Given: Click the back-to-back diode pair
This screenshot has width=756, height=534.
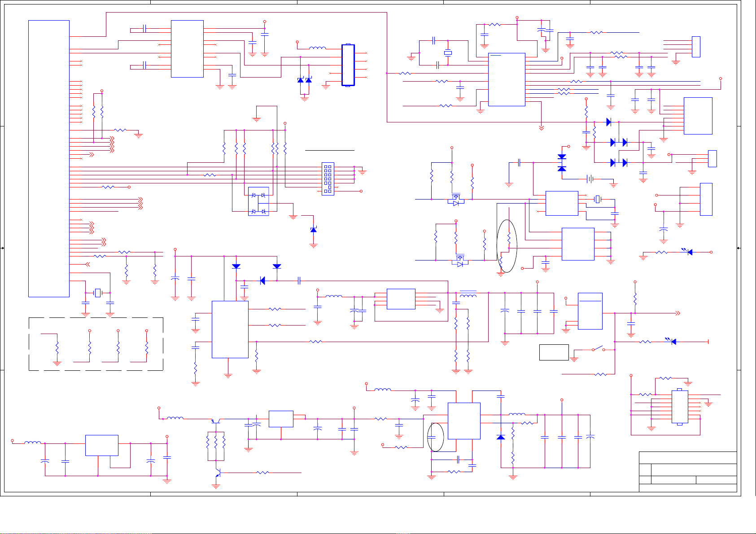Looking at the screenshot, I should coord(562,163).
